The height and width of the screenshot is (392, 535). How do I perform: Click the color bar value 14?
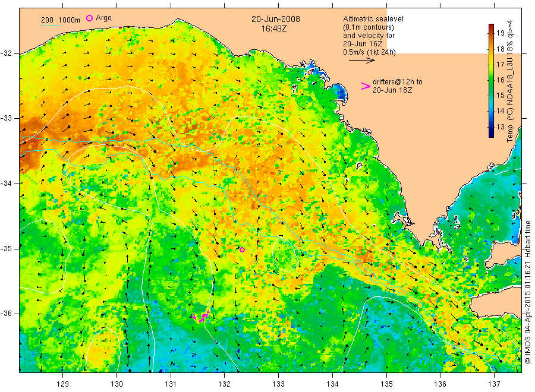[x=500, y=111]
